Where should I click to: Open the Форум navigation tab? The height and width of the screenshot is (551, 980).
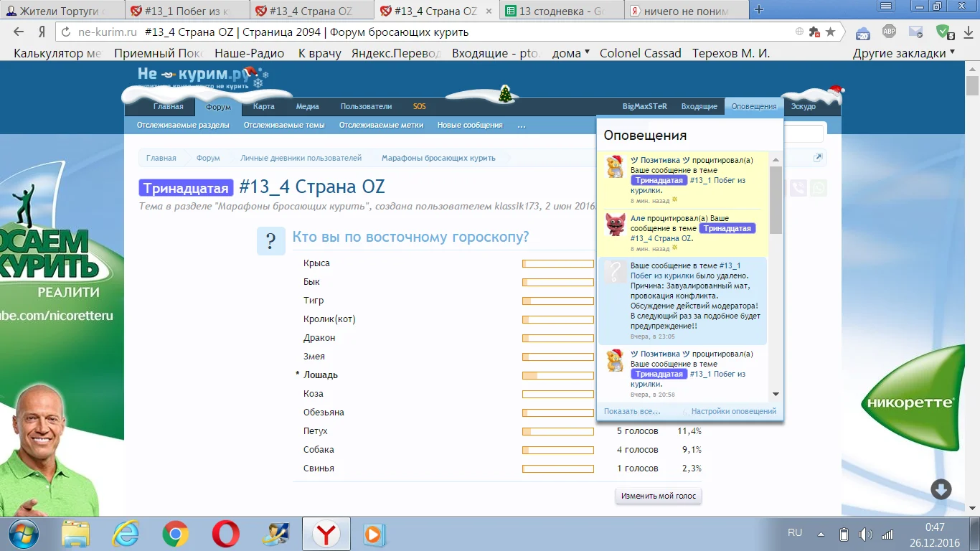click(x=218, y=107)
